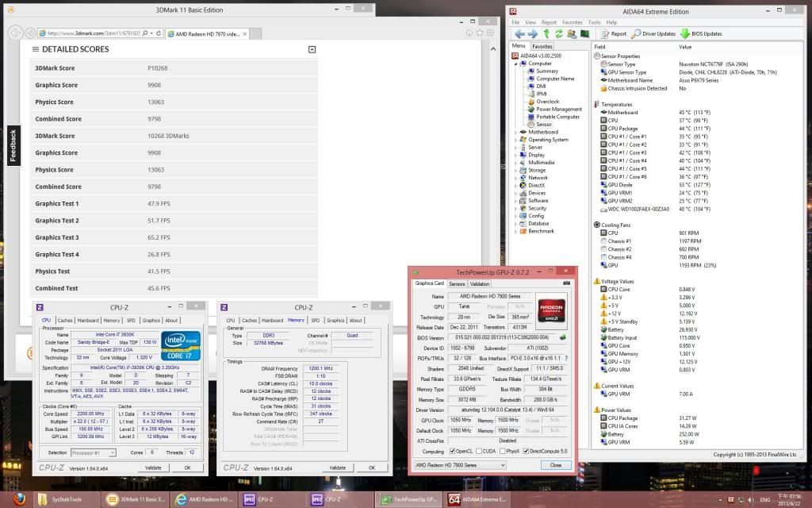Viewport: 812px width, 508px height.
Task: Open Driver Updates in AIDA64 toolbar
Action: pos(653,34)
